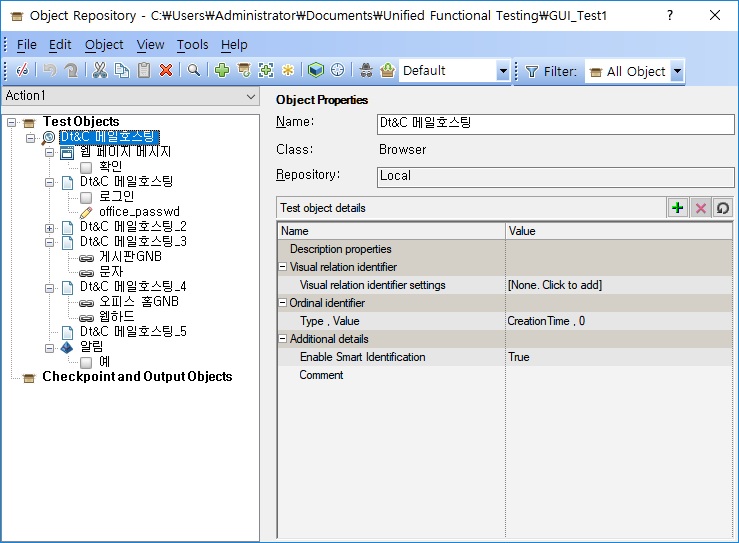Click the Repository field showing Local
739x543 pixels.
pos(555,176)
